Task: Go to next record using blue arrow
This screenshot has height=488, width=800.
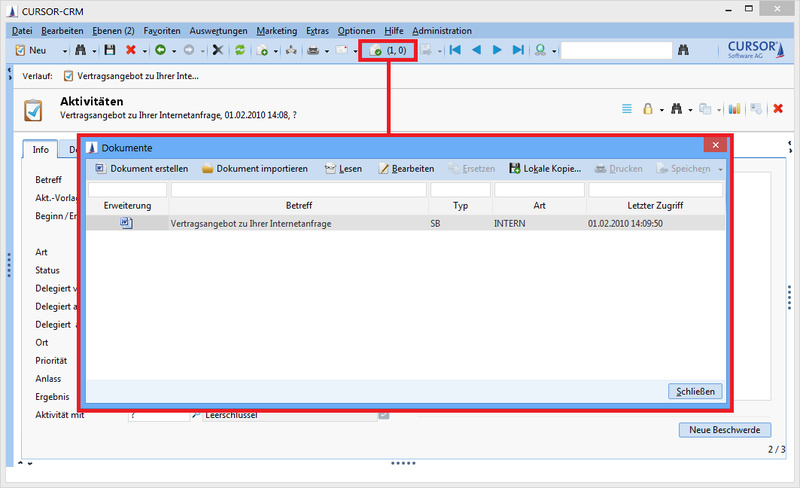Action: (497, 50)
